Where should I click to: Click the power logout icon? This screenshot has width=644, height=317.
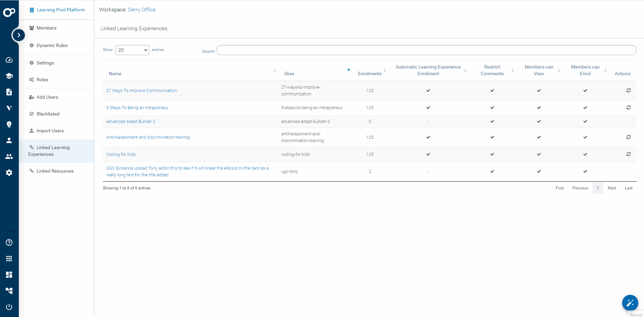pos(9,307)
